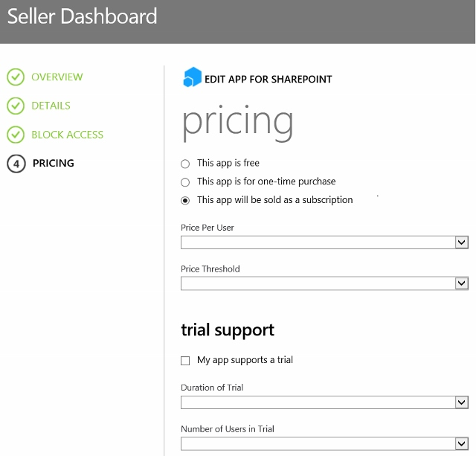
Task: Click the 'Duration of Trial' label
Action: click(212, 388)
